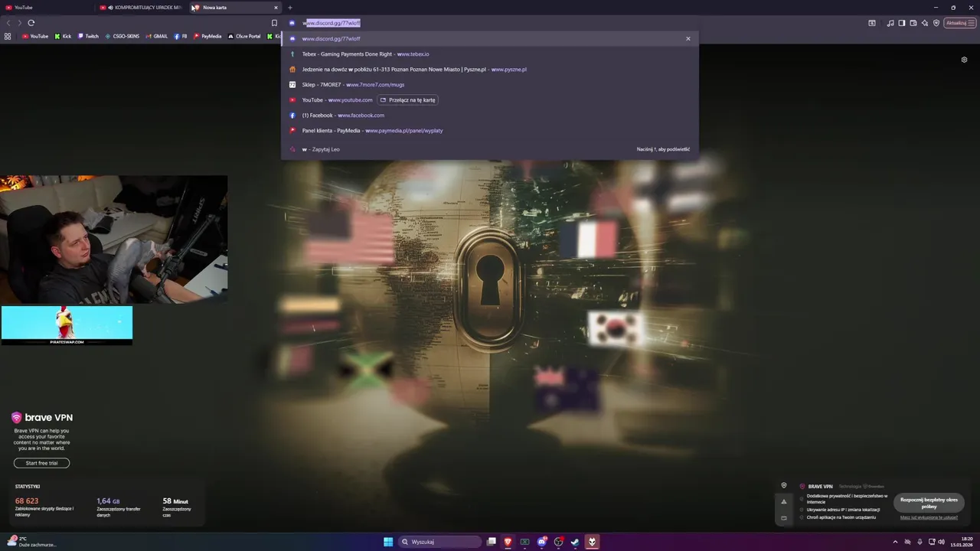Remove the discord.gg suggestion with X
Viewport: 980px width, 551px height.
click(688, 38)
